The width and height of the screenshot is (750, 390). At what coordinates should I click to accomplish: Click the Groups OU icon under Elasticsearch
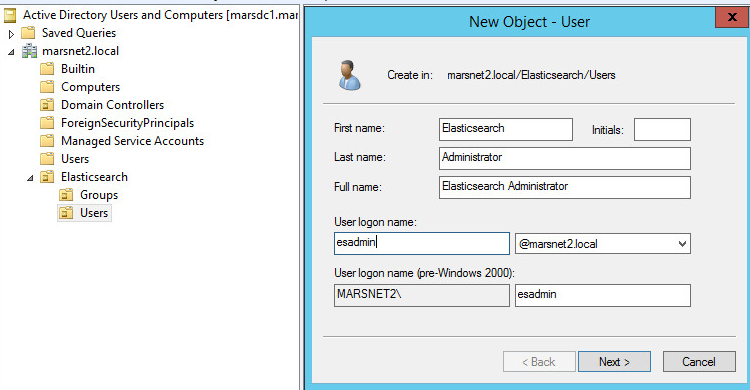[x=66, y=195]
